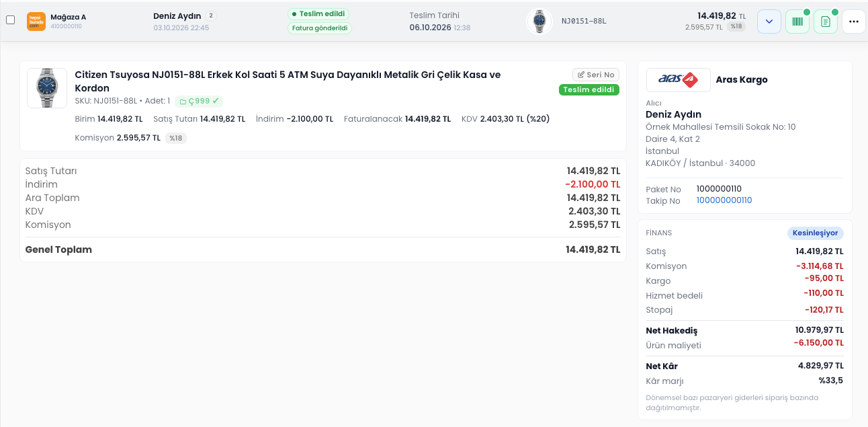Click the Ara Toplam label
868x427 pixels.
coord(52,198)
